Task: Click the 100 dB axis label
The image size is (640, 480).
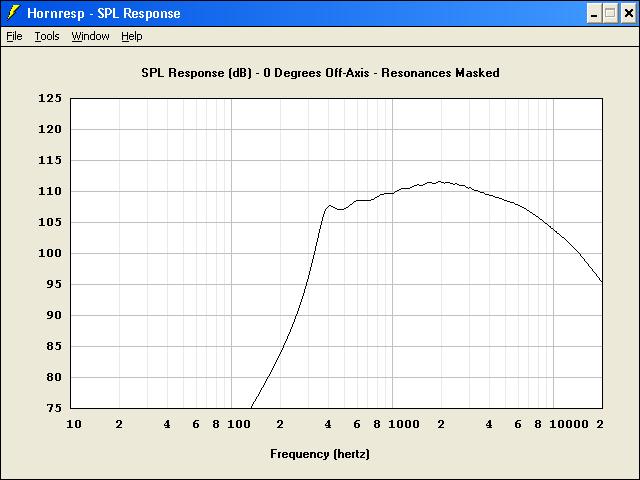Action: point(50,253)
